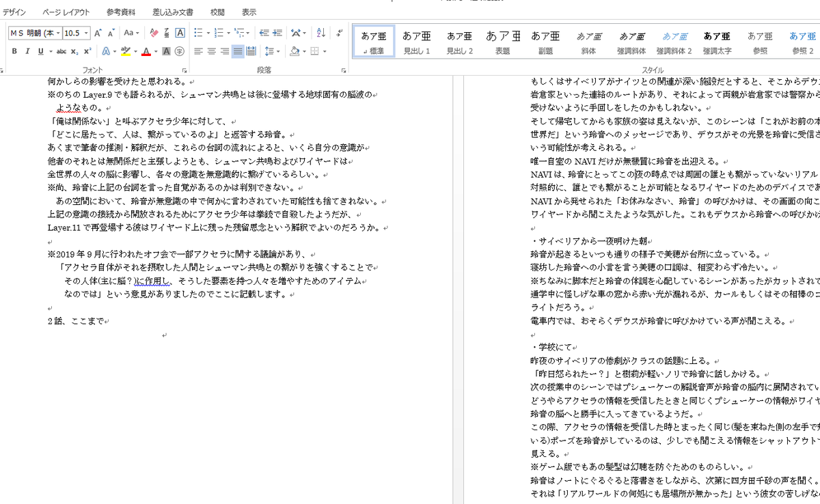
Task: Sort the selected text A to Z
Action: click(321, 33)
